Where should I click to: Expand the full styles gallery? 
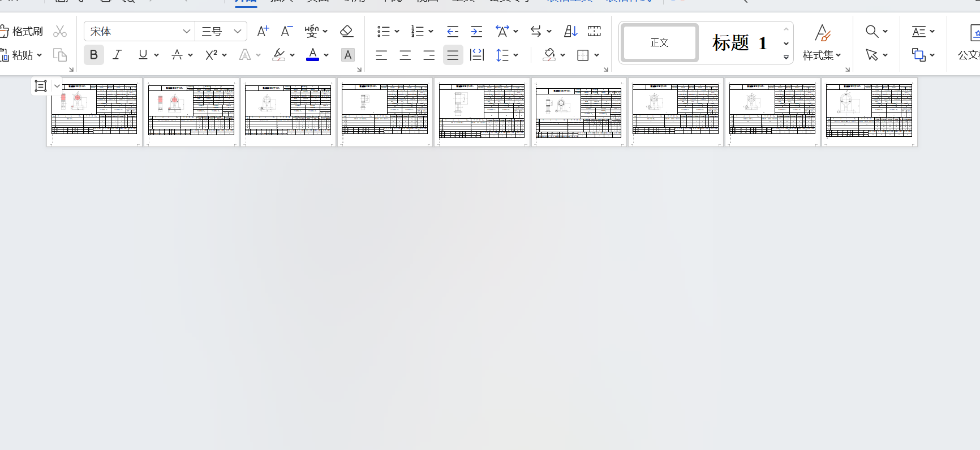[786, 57]
